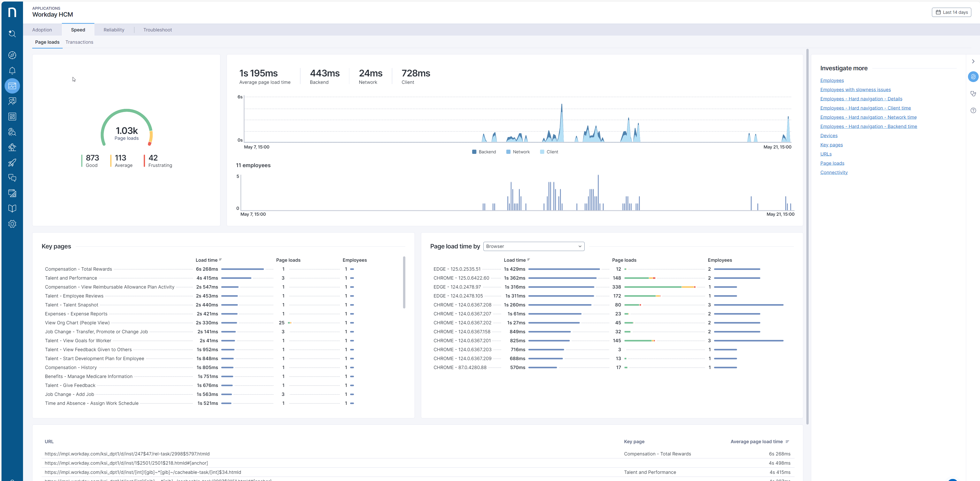The width and height of the screenshot is (980, 481).
Task: Select 'EDGE - 125.0.2535.51' browser row
Action: (609, 269)
